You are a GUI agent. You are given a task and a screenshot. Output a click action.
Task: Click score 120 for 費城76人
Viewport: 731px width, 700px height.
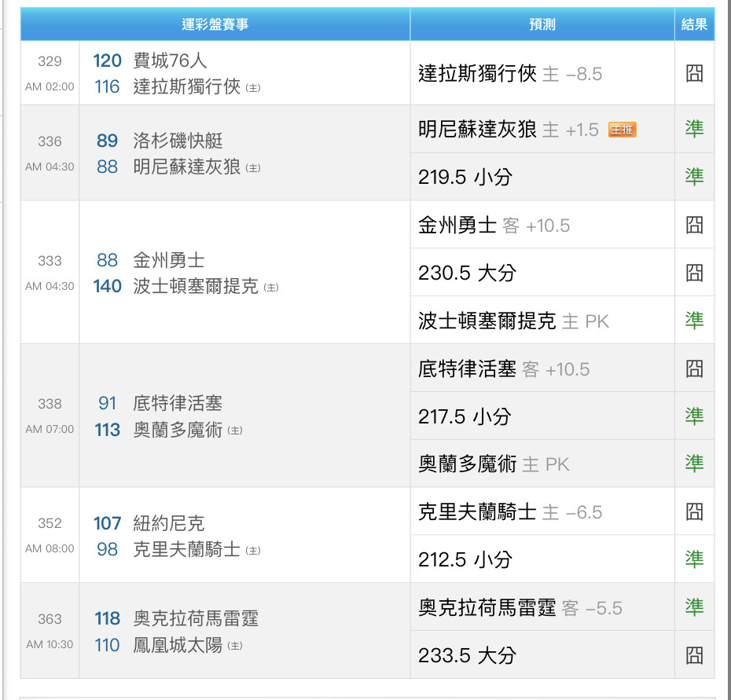[107, 60]
